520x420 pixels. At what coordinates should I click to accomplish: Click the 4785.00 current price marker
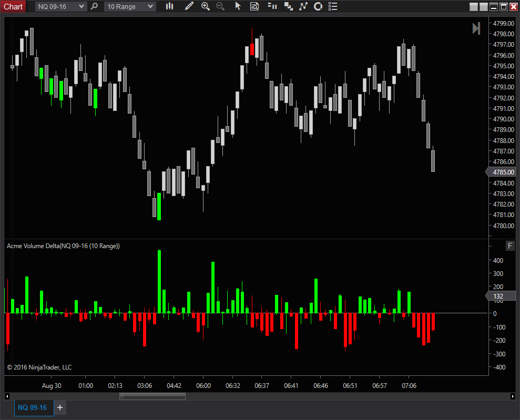click(501, 172)
